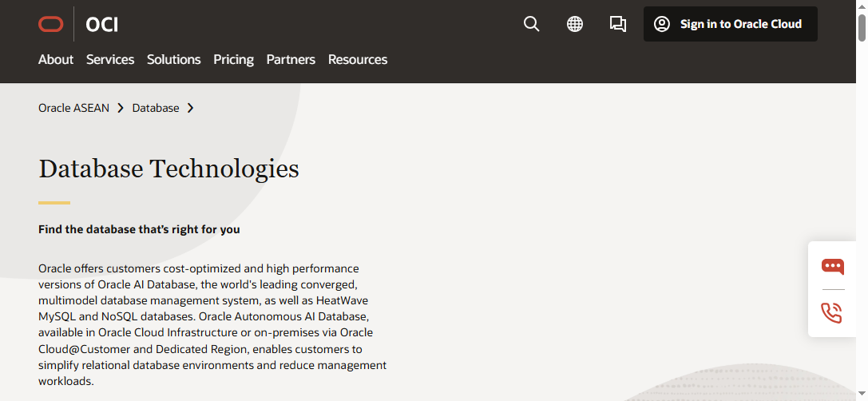Screen dimensions: 868x401
Task: Select the Pricing nav item
Action: (x=233, y=59)
